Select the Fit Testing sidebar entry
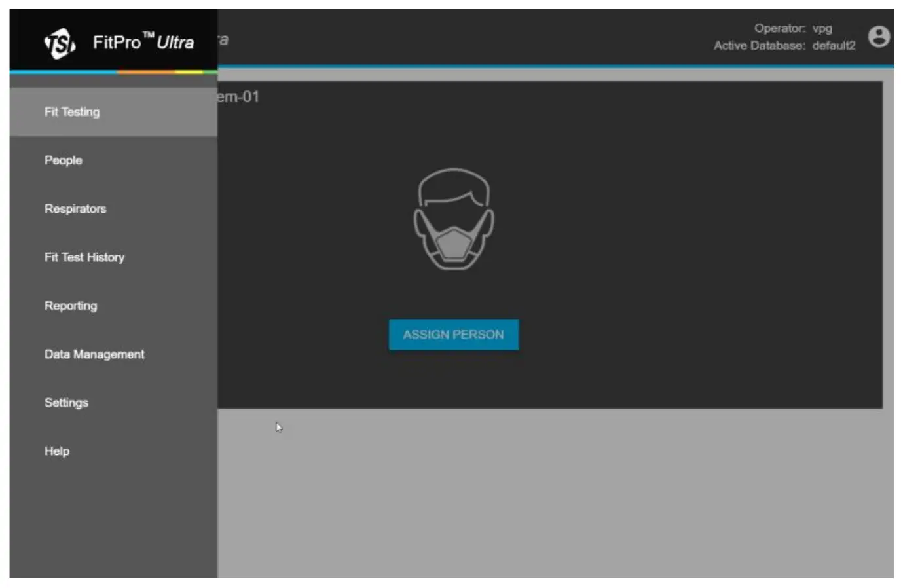 point(71,112)
